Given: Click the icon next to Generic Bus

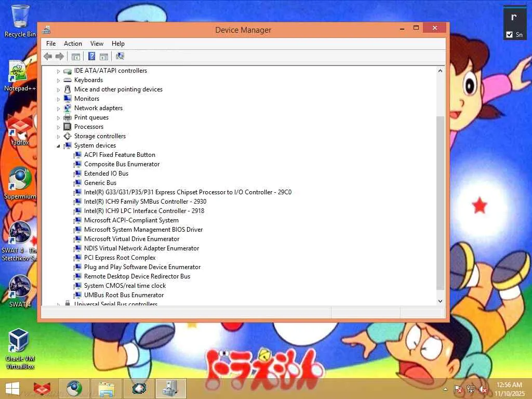Looking at the screenshot, I should point(78,183).
